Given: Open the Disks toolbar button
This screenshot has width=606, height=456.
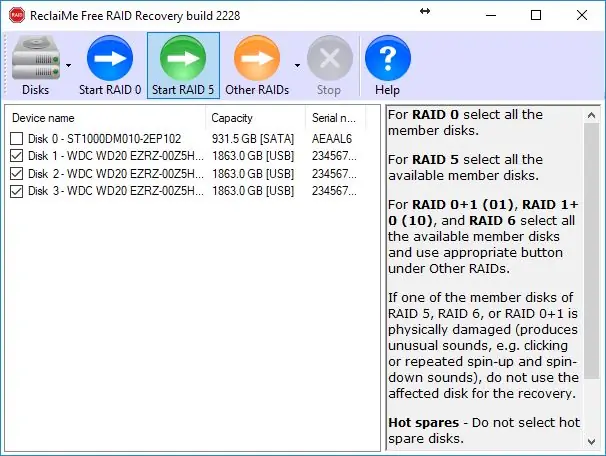Looking at the screenshot, I should point(36,65).
